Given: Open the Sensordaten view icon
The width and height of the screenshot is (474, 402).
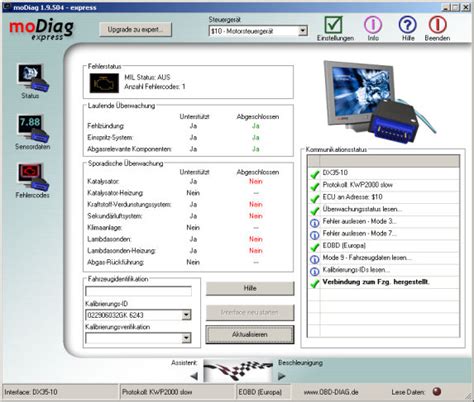Looking at the screenshot, I should [x=33, y=128].
